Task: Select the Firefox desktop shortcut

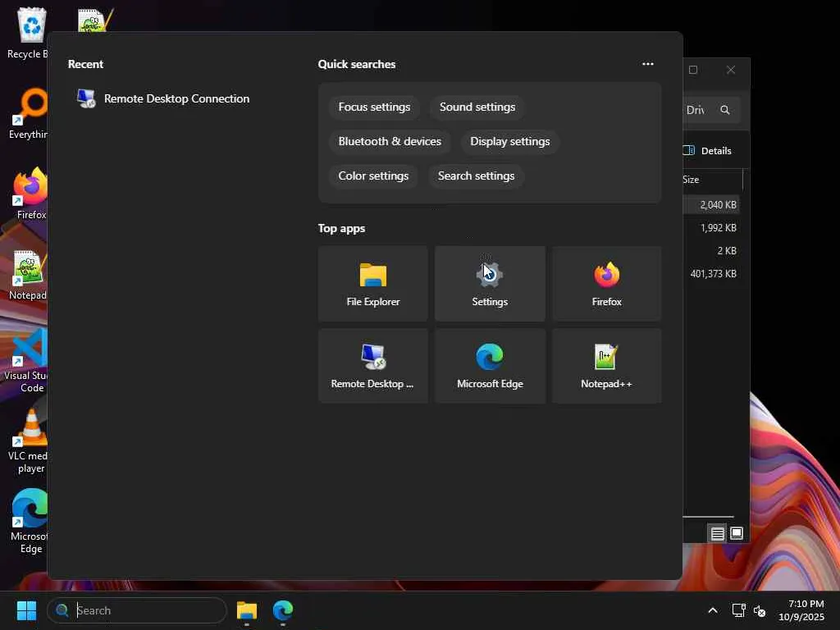Action: click(x=30, y=194)
